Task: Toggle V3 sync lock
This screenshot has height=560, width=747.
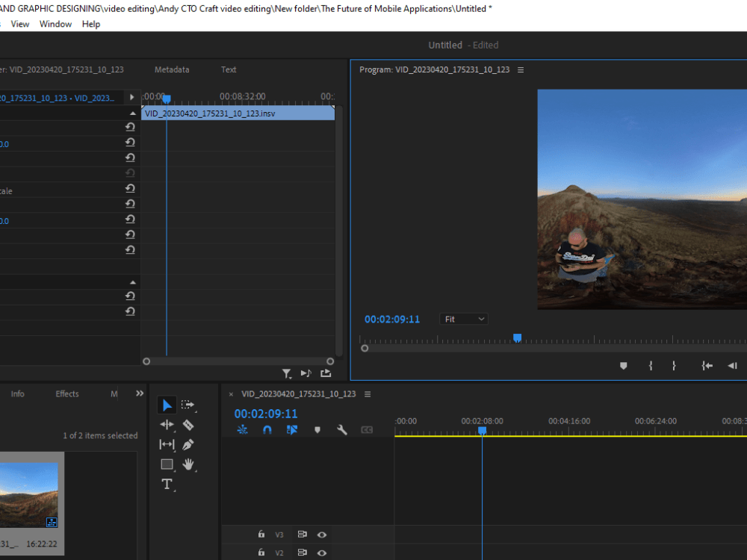Action: [x=302, y=535]
